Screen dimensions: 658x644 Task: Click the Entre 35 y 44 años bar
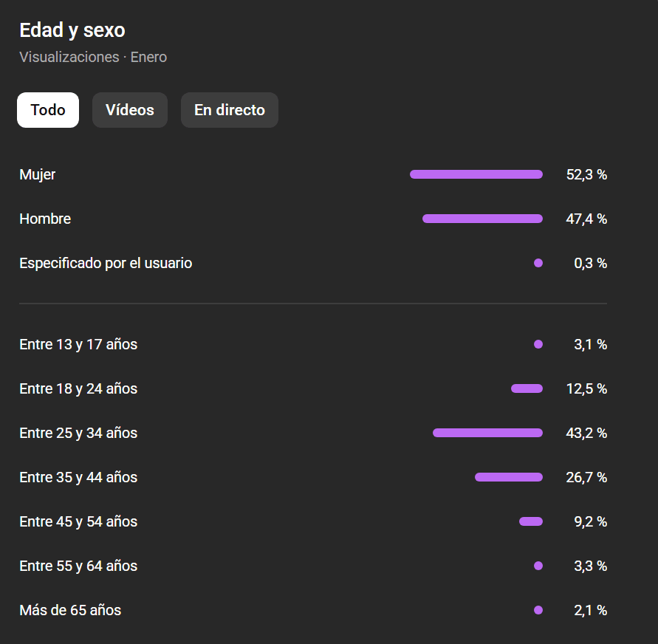click(x=508, y=477)
